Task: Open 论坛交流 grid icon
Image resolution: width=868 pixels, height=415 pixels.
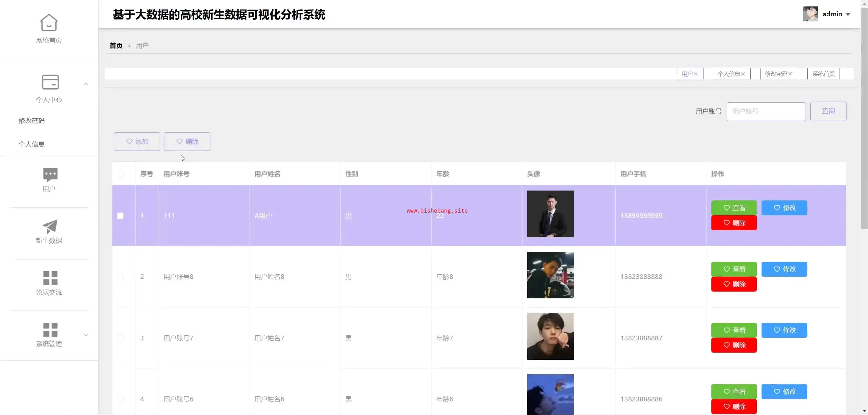Action: point(50,278)
